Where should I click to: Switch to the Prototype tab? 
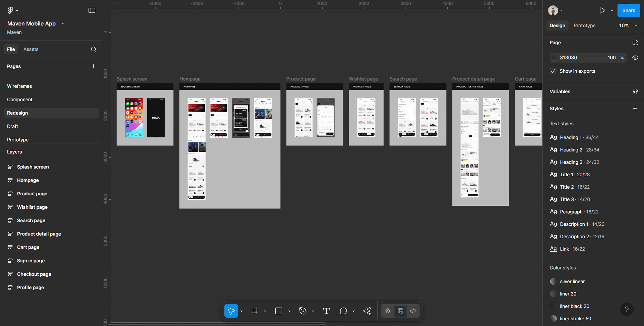(x=584, y=25)
